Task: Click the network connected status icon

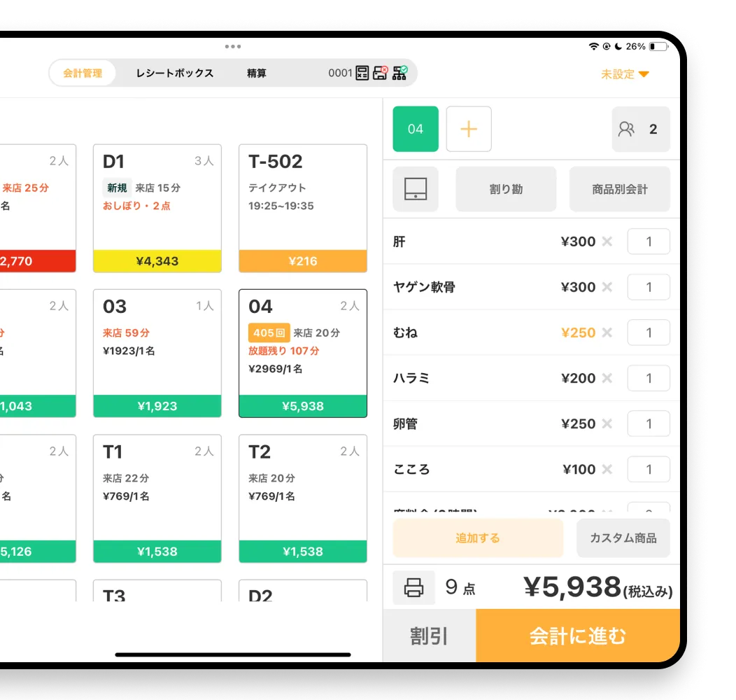Action: [399, 73]
